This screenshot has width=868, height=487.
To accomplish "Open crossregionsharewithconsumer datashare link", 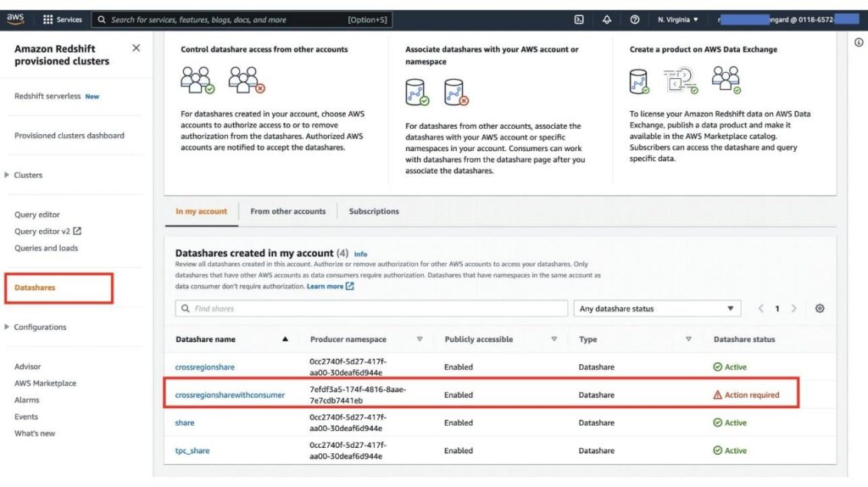I will [x=230, y=395].
